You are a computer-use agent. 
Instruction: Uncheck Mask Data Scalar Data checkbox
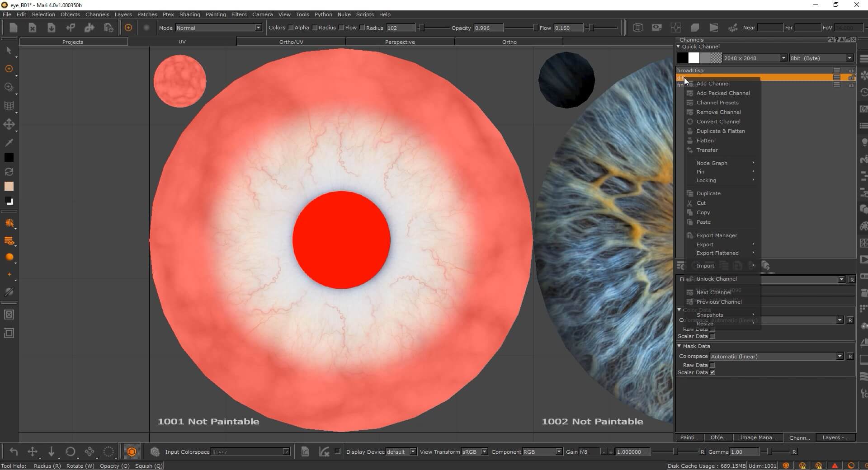[x=712, y=372]
